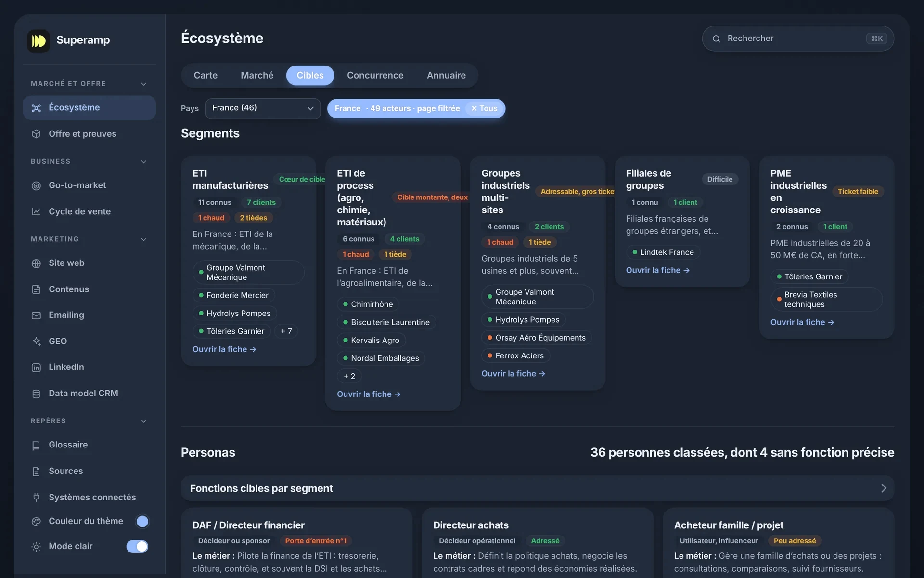
Task: Open the Couleur du thème color swatch
Action: [x=142, y=521]
